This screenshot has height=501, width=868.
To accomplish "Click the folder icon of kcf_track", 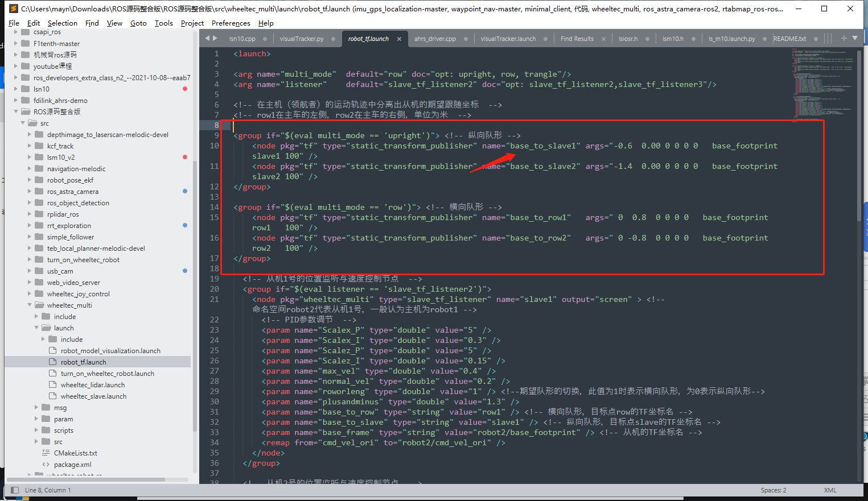I will pos(39,146).
